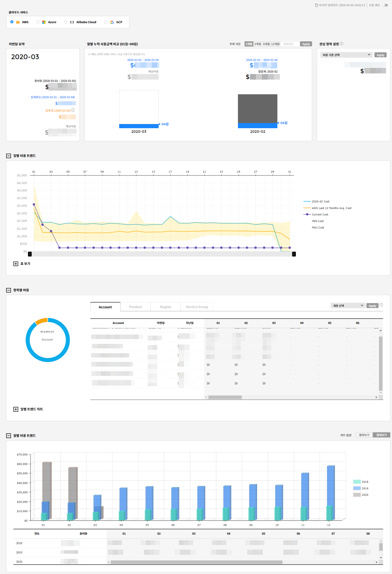This screenshot has width=392, height=574.
Task: Click the 펼쳐보기 chart option button
Action: pyautogui.click(x=364, y=435)
